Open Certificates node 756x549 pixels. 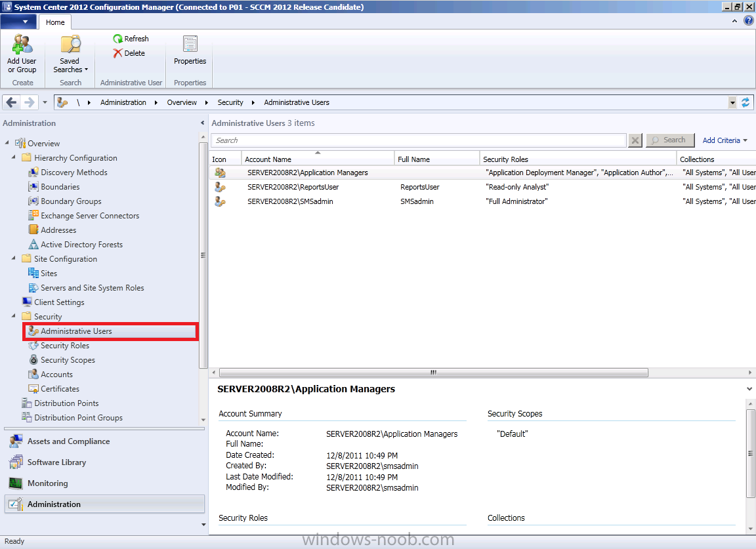click(x=54, y=389)
